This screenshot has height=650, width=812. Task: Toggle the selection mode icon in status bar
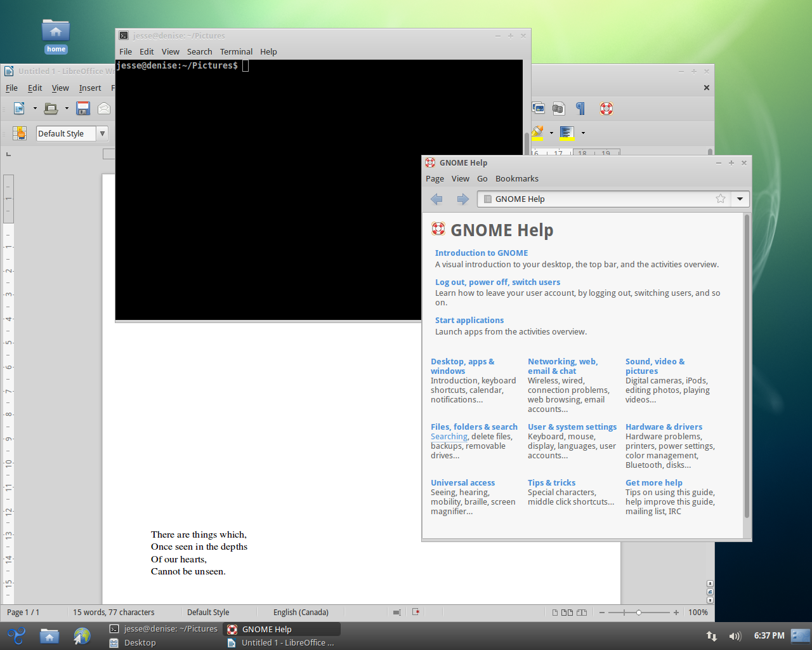pos(396,613)
